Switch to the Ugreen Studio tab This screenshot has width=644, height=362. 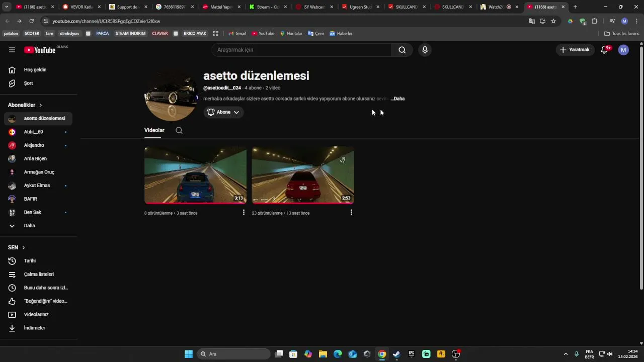coord(362,7)
